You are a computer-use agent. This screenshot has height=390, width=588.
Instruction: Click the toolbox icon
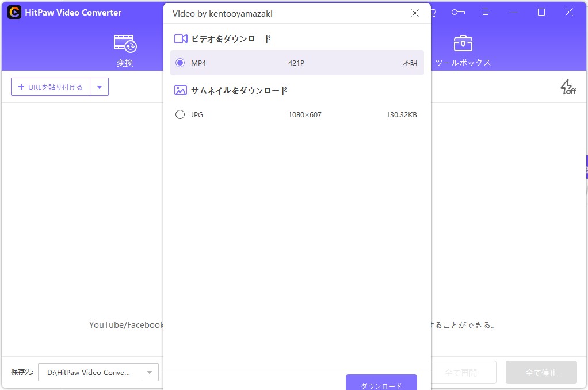click(x=463, y=44)
